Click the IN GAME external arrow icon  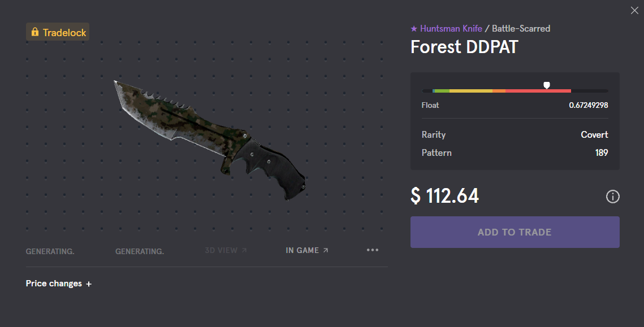[x=326, y=250]
